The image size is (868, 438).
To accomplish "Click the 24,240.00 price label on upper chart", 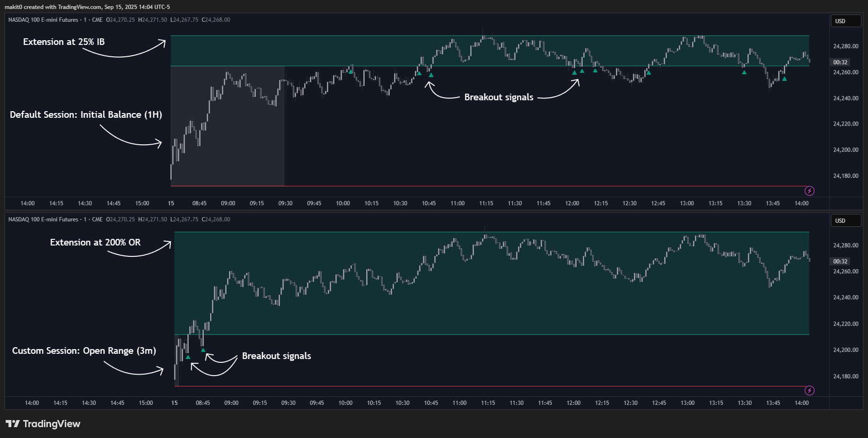I will (x=846, y=98).
